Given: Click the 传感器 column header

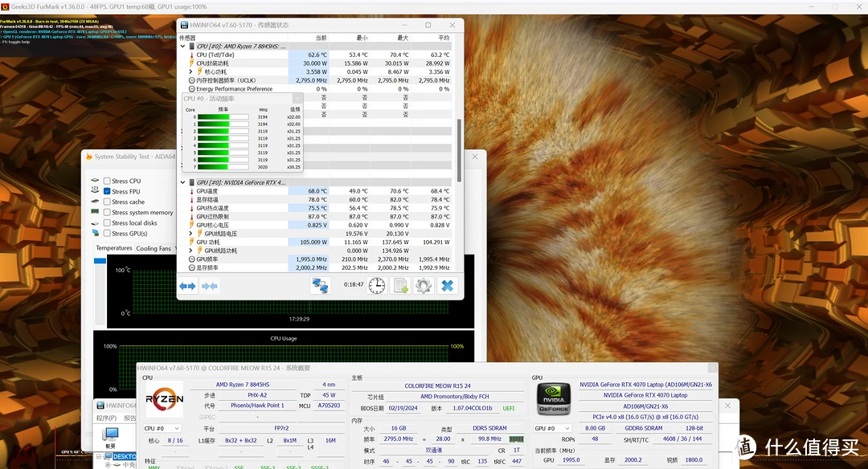Looking at the screenshot, I should coord(187,39).
